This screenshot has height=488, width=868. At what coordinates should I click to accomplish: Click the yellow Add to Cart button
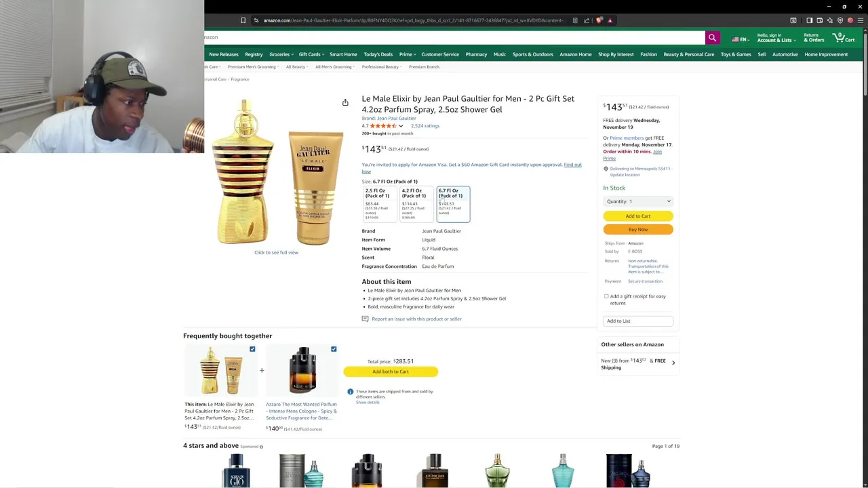[x=638, y=216]
